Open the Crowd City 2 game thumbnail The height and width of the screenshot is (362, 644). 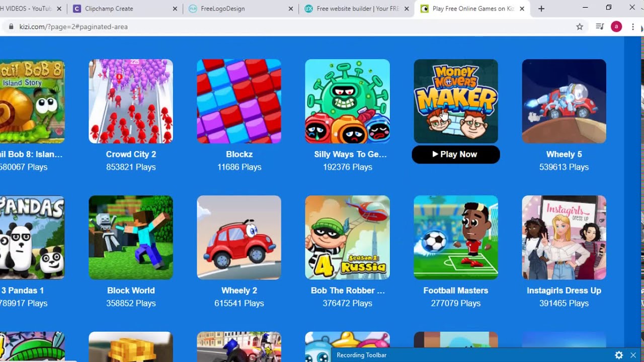(131, 101)
